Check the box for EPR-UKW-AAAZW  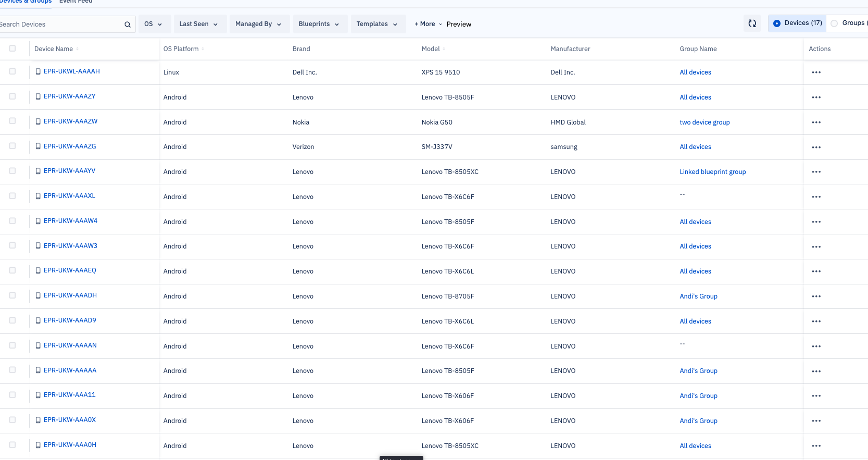(12, 121)
